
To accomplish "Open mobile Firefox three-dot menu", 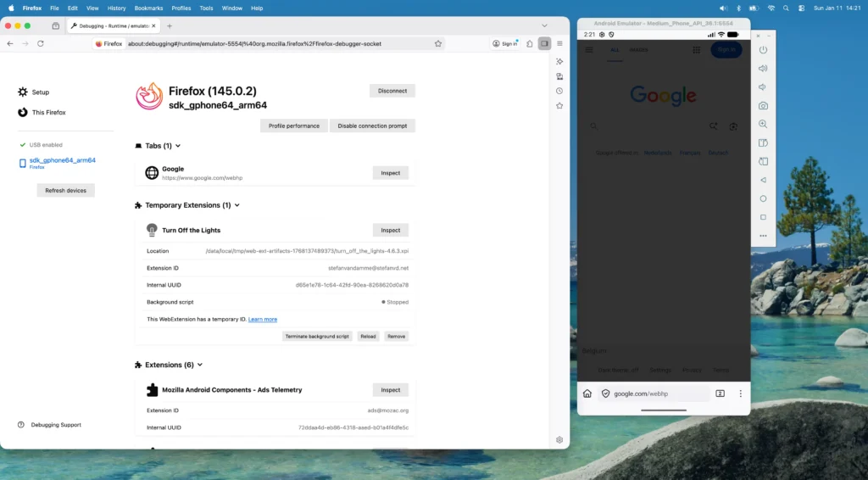I will click(x=741, y=393).
